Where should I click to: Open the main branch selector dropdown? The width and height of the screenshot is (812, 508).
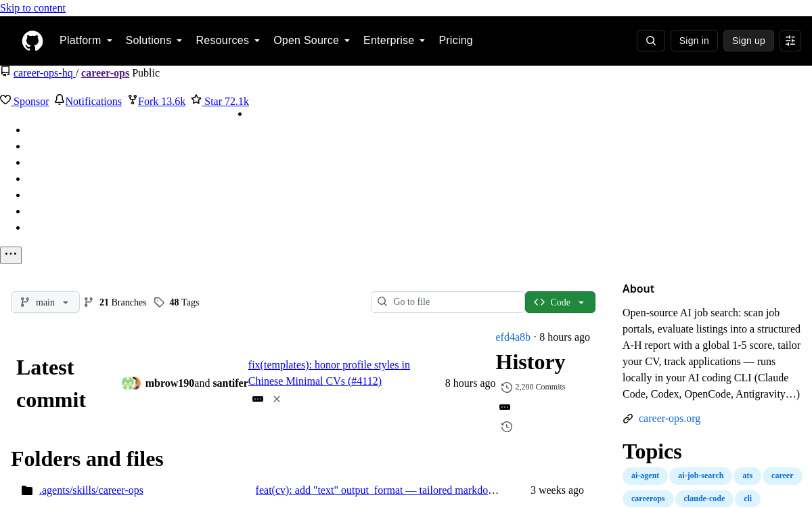click(45, 302)
